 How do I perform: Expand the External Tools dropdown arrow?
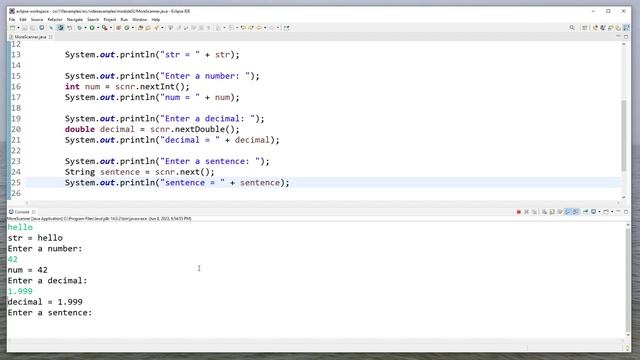(x=111, y=28)
